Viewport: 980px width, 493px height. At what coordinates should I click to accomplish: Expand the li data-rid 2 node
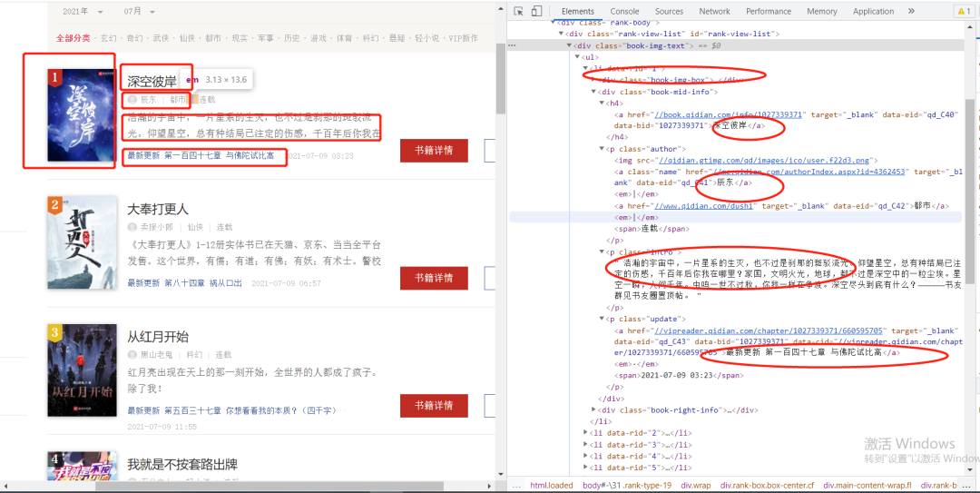coord(585,433)
